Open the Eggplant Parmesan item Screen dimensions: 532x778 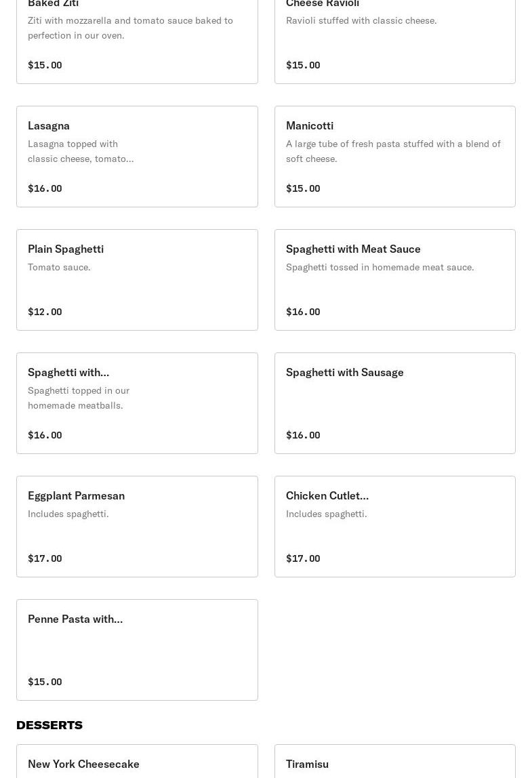tap(137, 527)
